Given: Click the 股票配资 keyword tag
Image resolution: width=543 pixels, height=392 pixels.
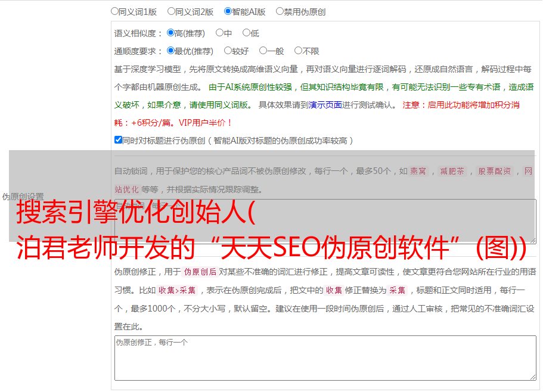Looking at the screenshot, I should [x=495, y=171].
